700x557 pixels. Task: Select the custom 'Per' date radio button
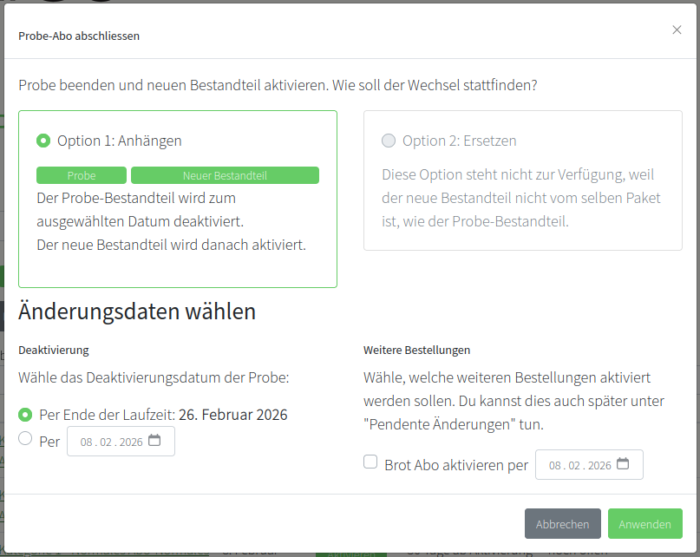[25, 439]
